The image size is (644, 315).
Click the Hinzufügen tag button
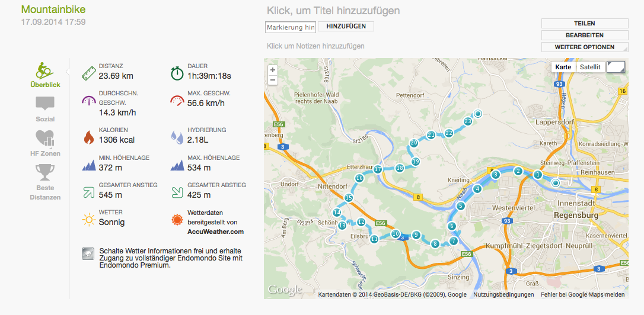(346, 26)
